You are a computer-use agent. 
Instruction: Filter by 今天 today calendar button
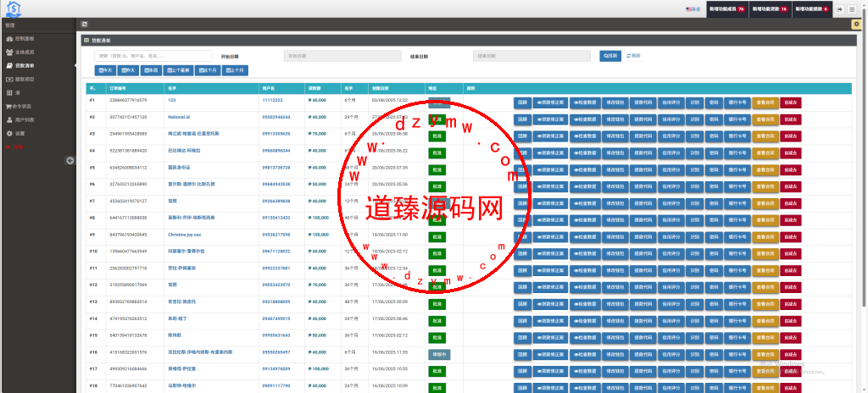click(x=105, y=70)
